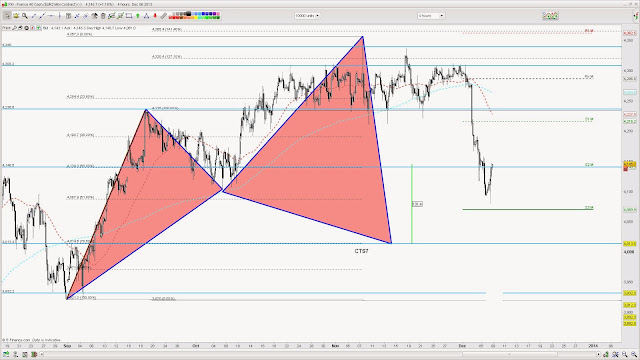This screenshot has width=640, height=360.
Task: Click the third bottom-left chart icon
Action: [25, 354]
